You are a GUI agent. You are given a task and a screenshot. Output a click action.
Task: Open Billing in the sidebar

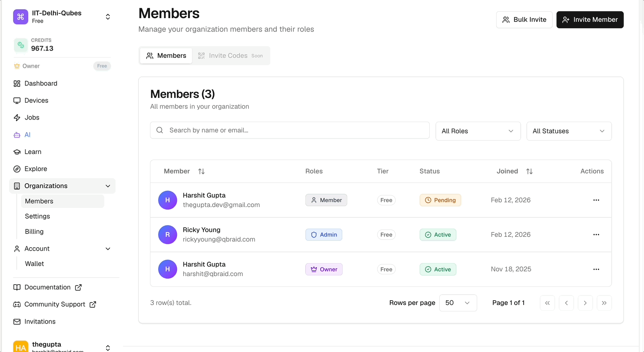coord(34,232)
